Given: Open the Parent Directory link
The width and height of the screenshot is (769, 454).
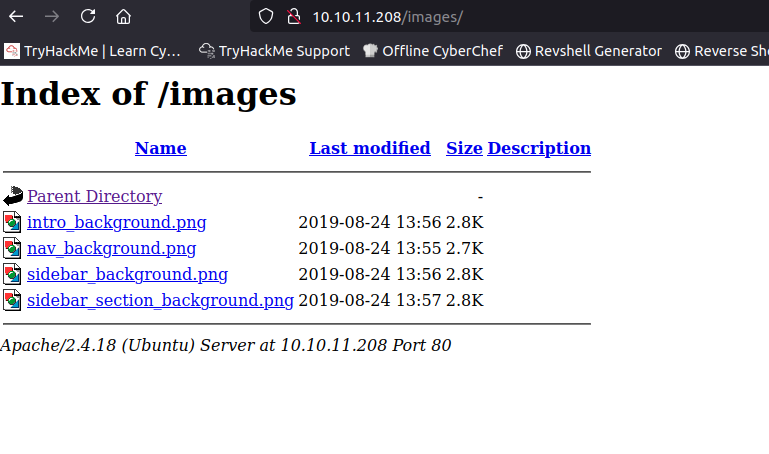Looking at the screenshot, I should tap(94, 196).
